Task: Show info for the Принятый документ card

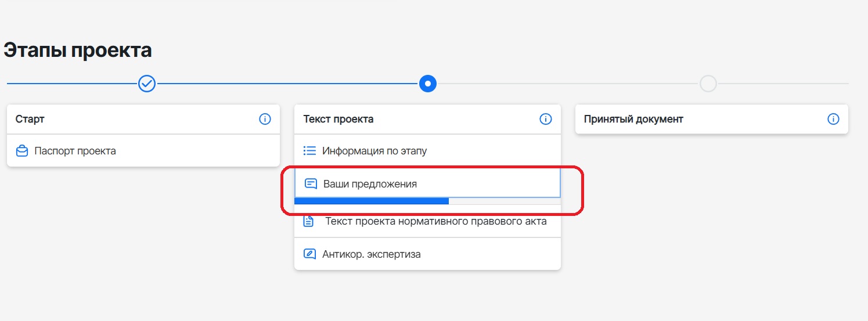Action: click(x=833, y=119)
